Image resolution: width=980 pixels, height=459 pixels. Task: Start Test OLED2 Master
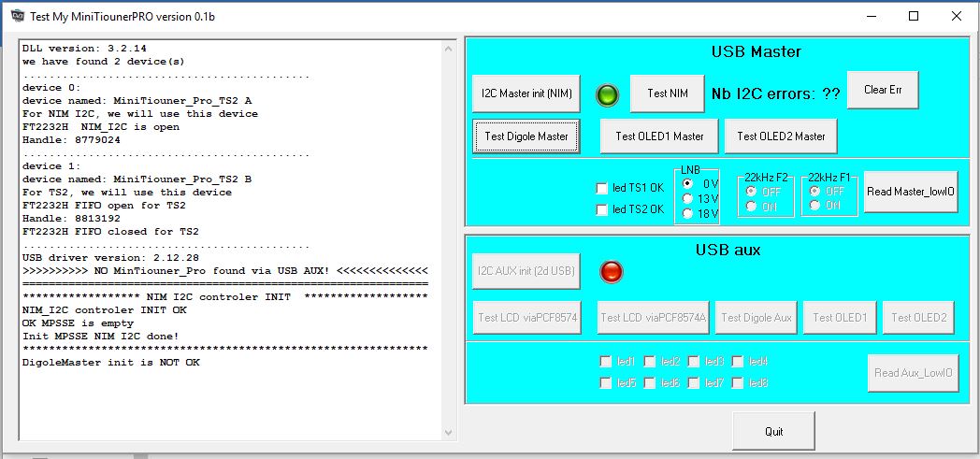781,136
